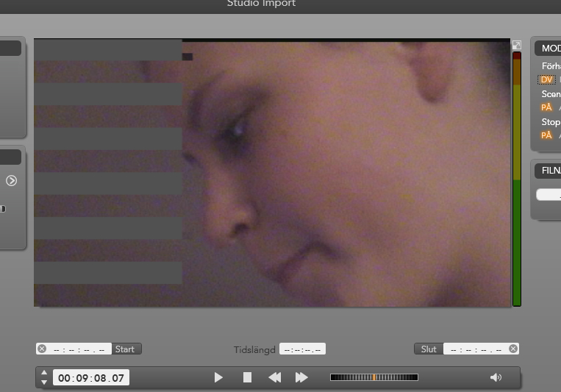Select the DV format option
The image size is (561, 392).
pos(546,79)
